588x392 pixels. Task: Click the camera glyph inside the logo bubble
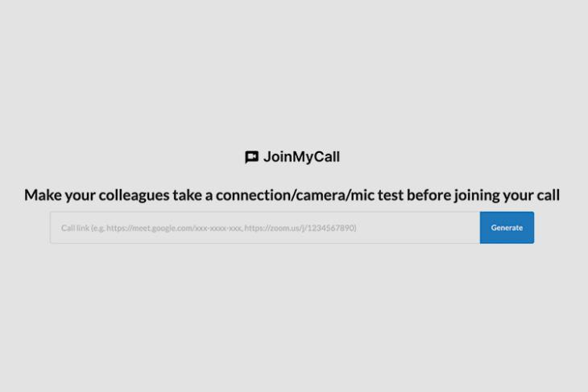click(x=251, y=155)
